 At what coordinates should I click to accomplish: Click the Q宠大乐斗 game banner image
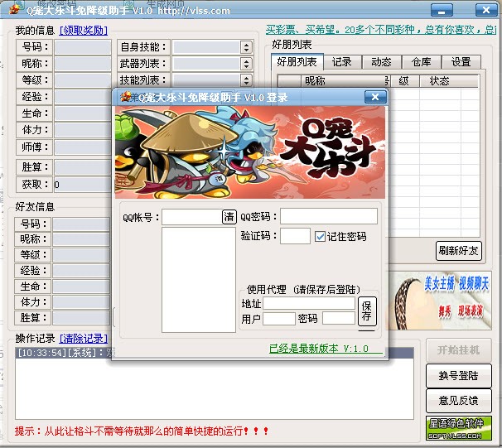pos(250,152)
